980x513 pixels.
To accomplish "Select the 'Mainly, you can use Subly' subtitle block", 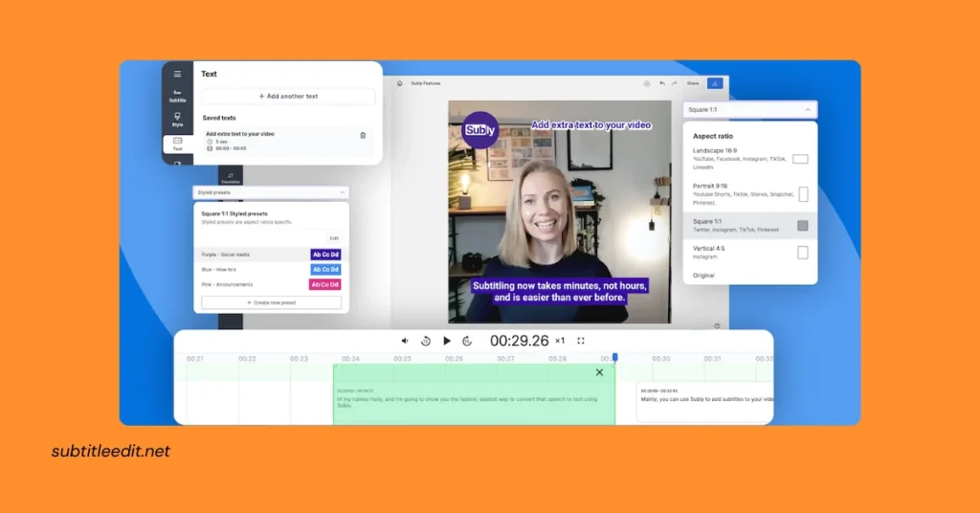I will [x=705, y=402].
